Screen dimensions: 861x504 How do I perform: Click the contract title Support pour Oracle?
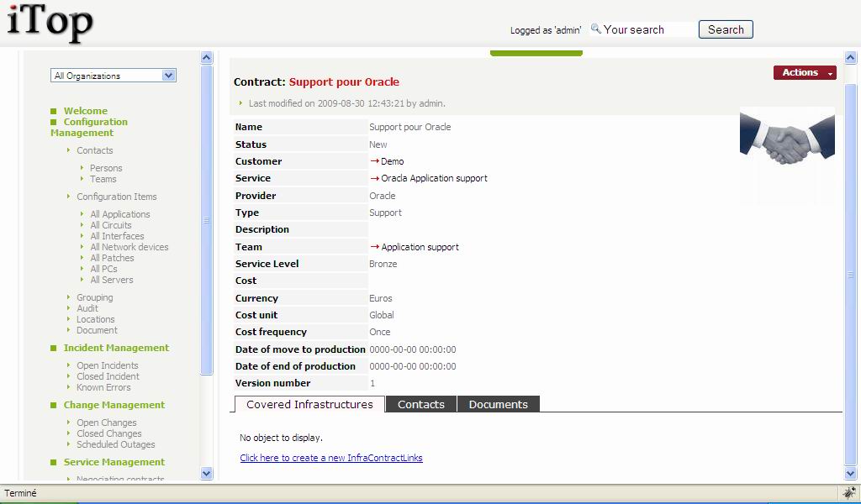[x=344, y=81]
